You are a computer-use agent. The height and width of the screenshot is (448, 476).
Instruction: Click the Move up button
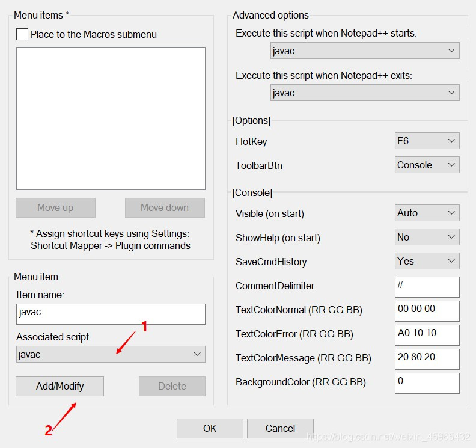[x=55, y=207]
